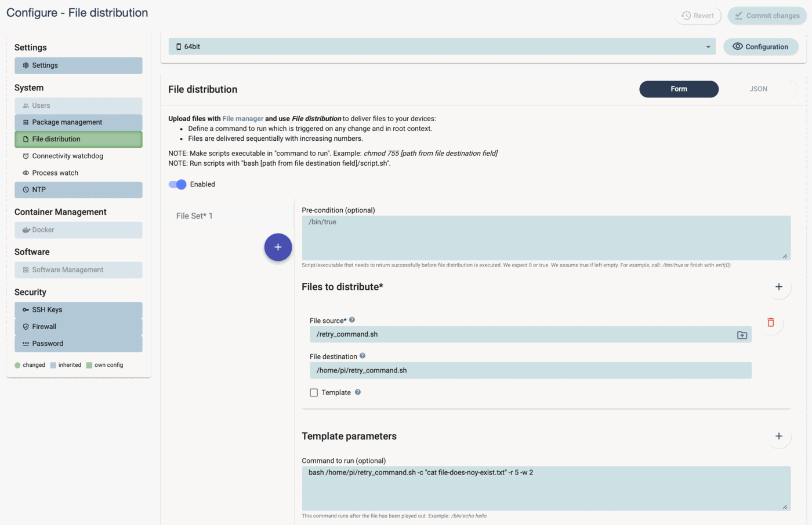Toggle the Configuration view button
The image size is (812, 525).
[760, 47]
